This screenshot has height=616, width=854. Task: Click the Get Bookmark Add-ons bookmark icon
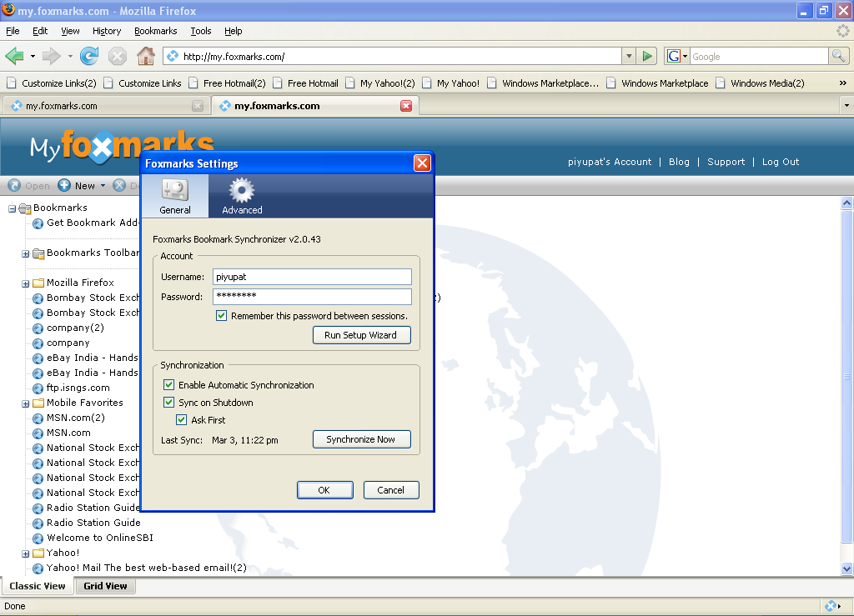point(38,223)
